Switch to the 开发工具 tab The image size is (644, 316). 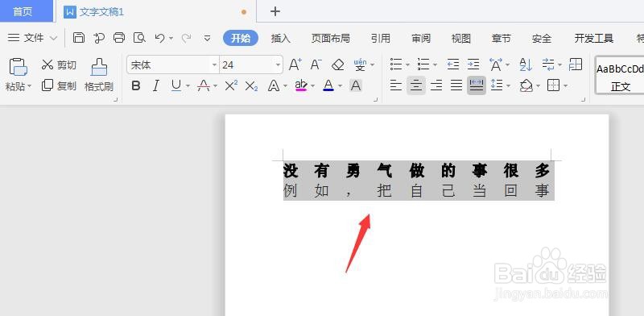(593, 38)
